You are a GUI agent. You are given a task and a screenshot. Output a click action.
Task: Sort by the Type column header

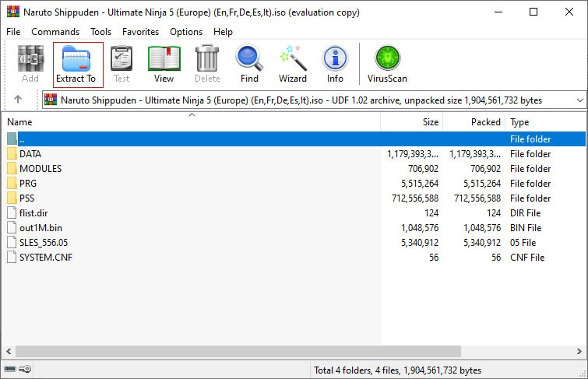coord(546,122)
